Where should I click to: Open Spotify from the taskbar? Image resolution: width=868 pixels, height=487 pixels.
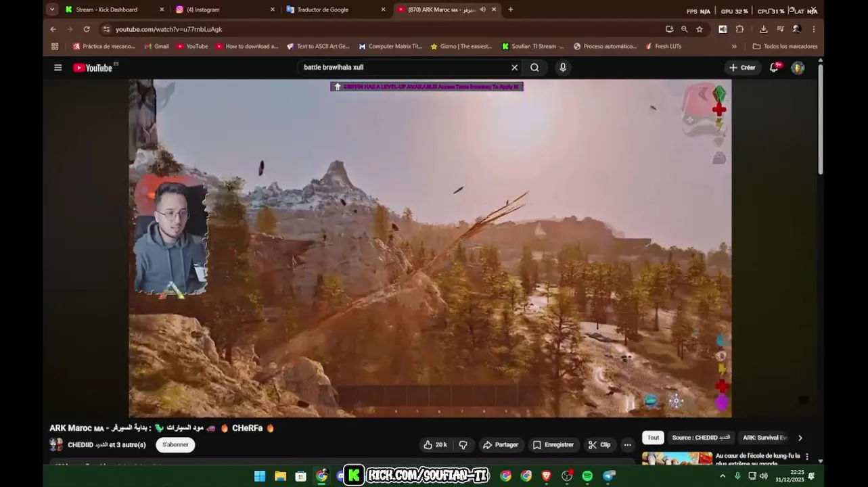pyautogui.click(x=587, y=476)
